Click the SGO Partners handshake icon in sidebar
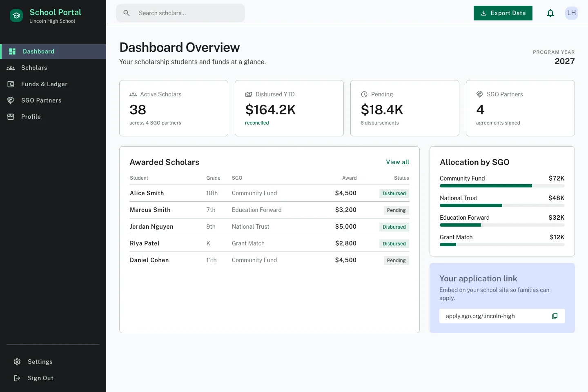Viewport: 588px width, 392px height. click(11, 100)
